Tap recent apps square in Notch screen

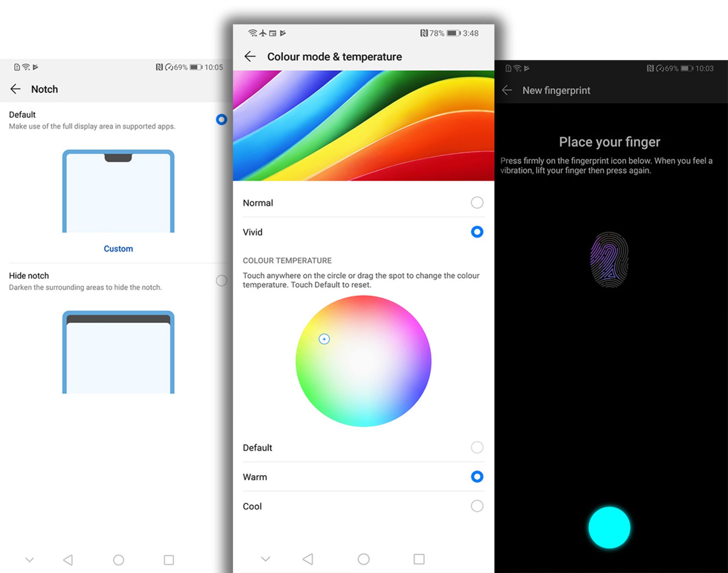coord(169,560)
